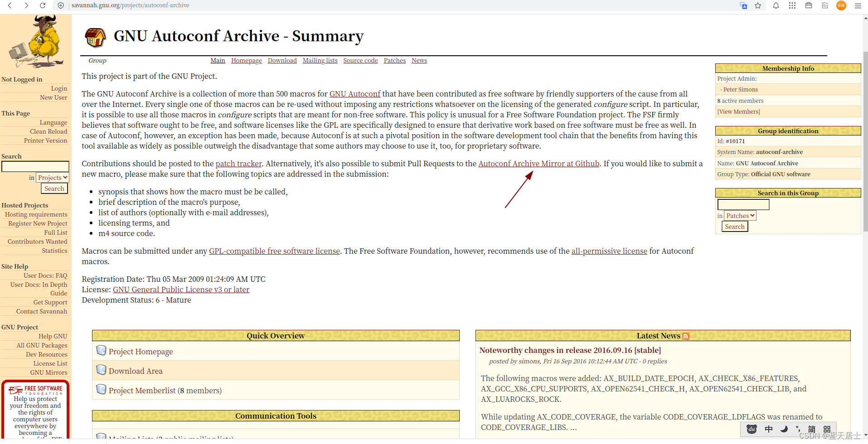Open the Homepage tab
Screen dimensions: 868x444
pos(247,60)
